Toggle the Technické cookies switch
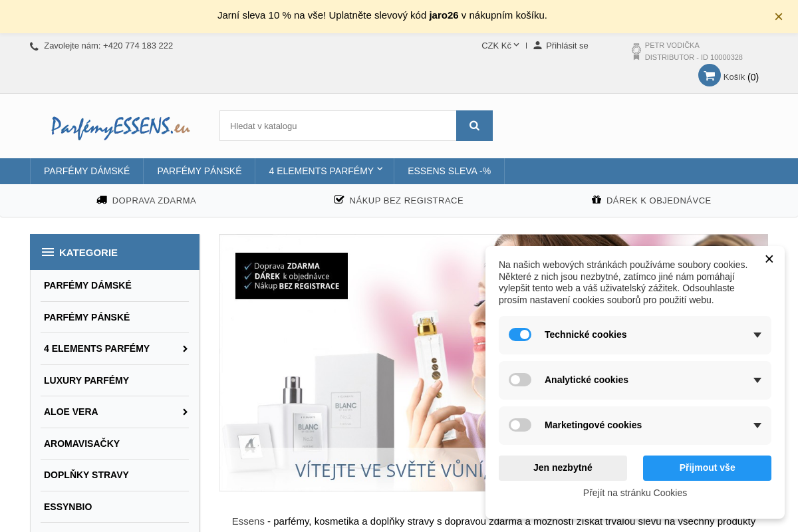The height and width of the screenshot is (532, 798). coord(520,334)
